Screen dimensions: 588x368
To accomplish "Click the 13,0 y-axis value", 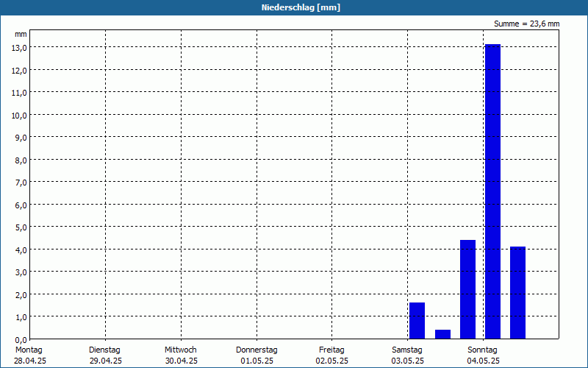I will click(19, 48).
